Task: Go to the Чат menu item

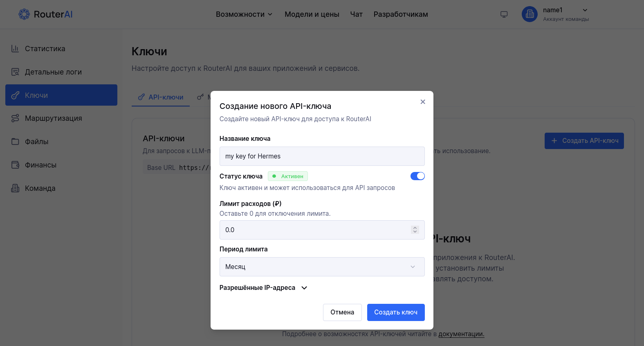Action: (356, 14)
